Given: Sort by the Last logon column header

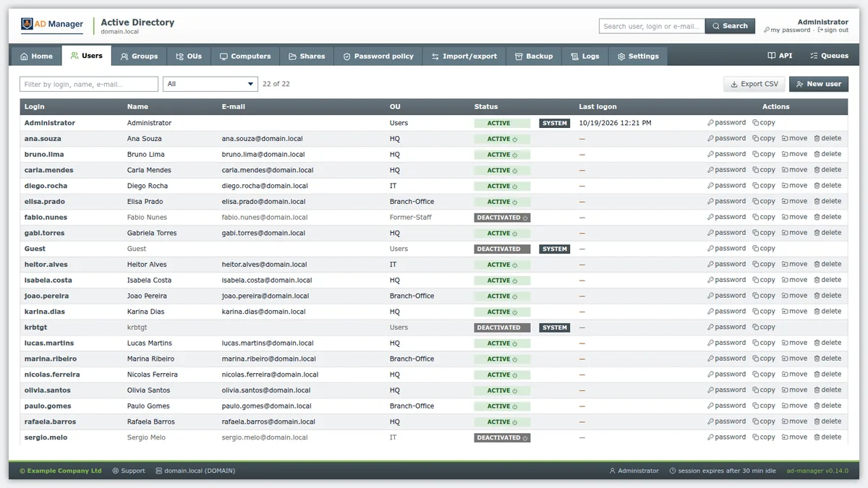Looking at the screenshot, I should [x=597, y=107].
